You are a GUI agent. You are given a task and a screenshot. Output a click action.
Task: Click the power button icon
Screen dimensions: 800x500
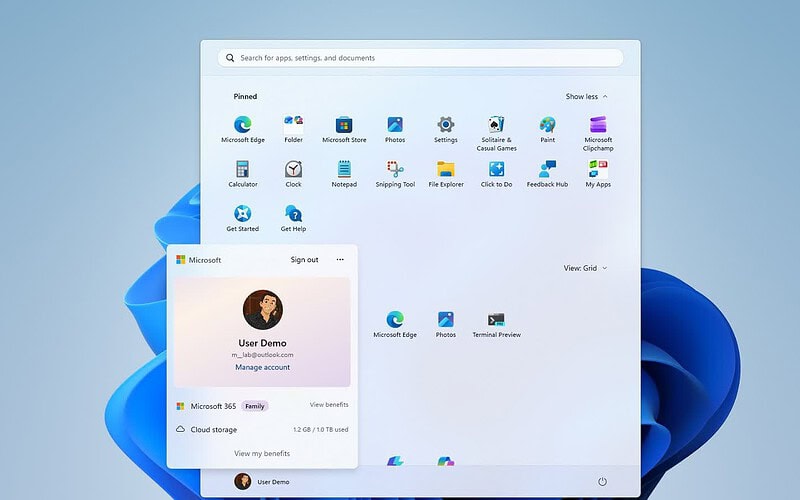tap(602, 482)
